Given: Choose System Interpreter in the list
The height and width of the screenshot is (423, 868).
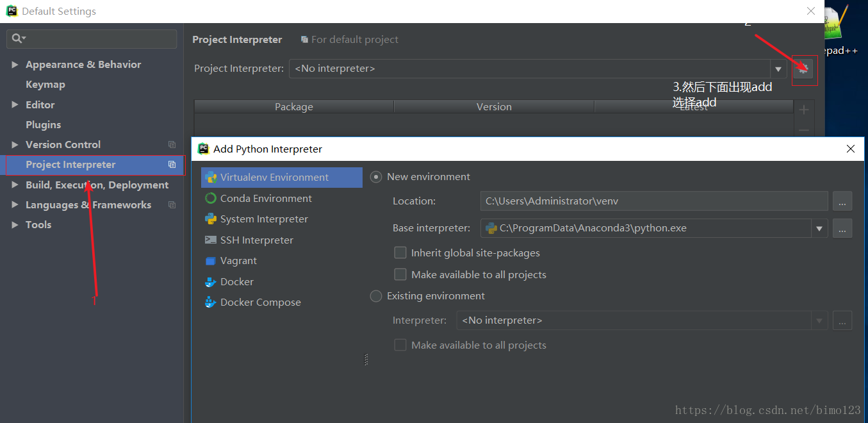Looking at the screenshot, I should tap(263, 219).
